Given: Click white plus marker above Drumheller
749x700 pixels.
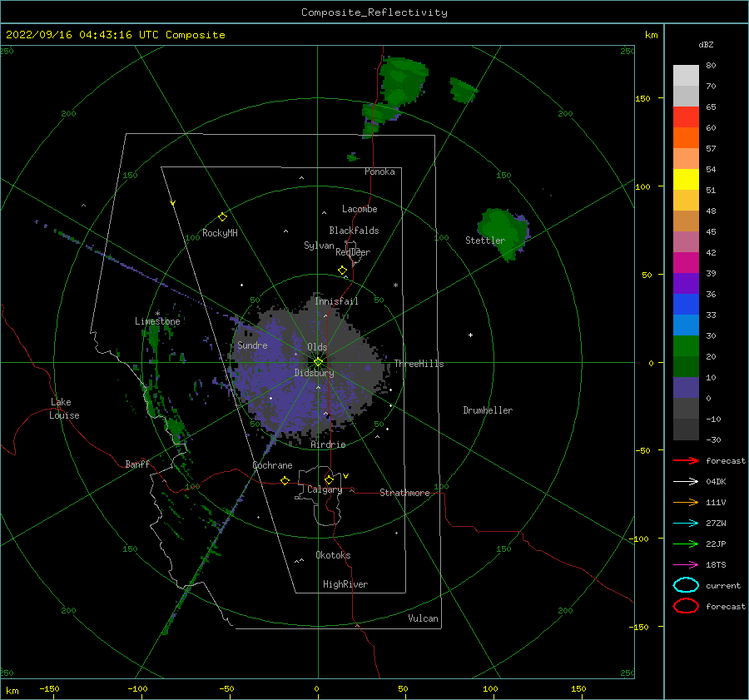Looking at the screenshot, I should pyautogui.click(x=470, y=335).
